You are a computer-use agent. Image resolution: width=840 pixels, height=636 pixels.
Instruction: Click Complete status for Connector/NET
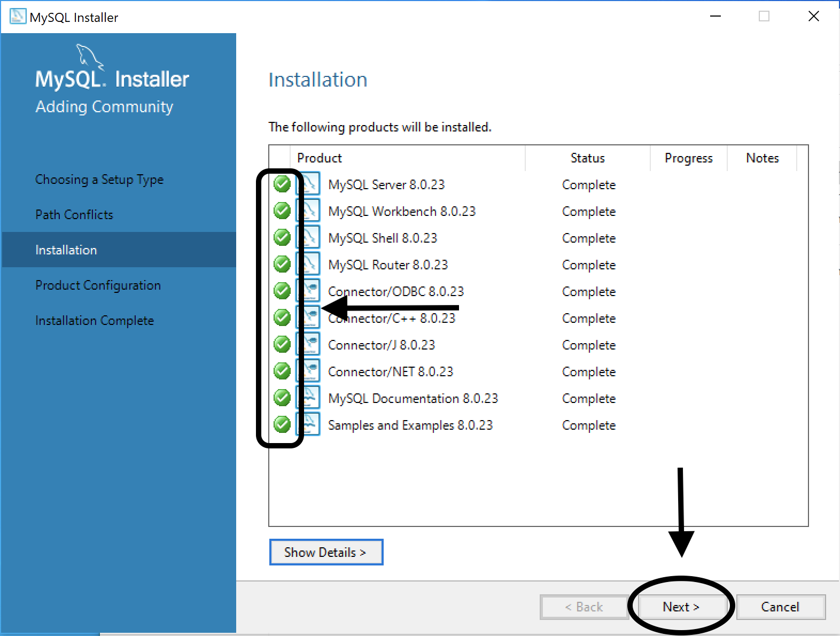tap(589, 372)
